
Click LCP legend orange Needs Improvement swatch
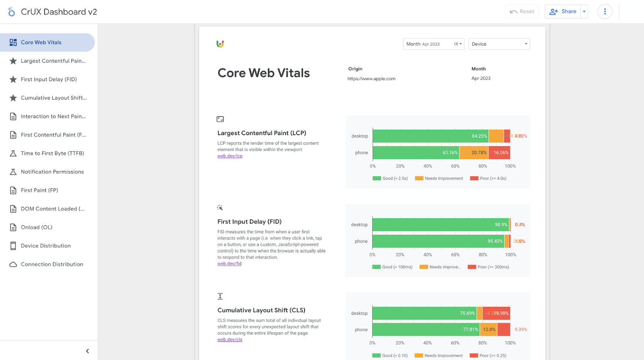[x=419, y=178]
